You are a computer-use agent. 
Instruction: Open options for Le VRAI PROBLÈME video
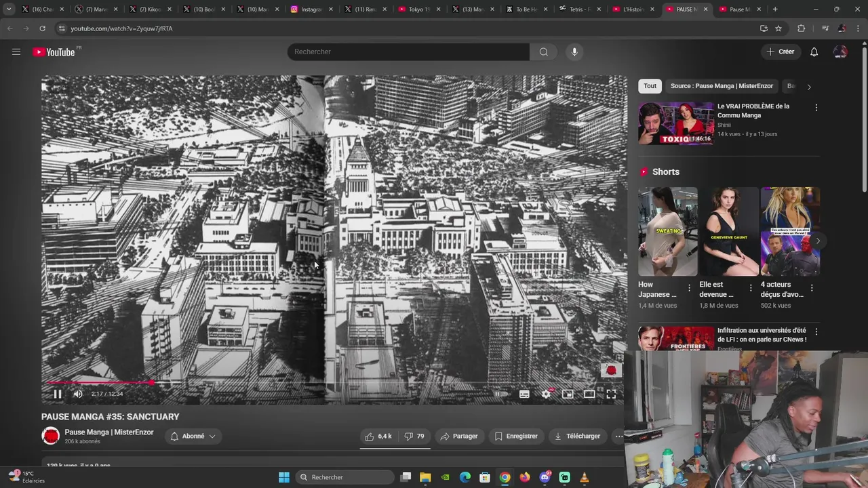tap(816, 108)
